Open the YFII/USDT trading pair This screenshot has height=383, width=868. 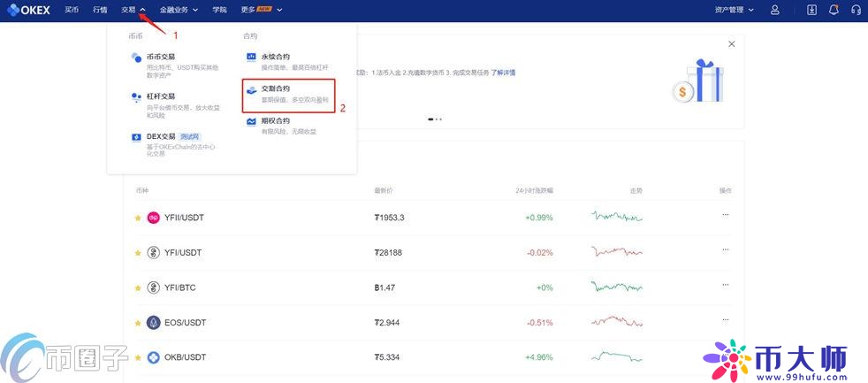click(x=185, y=218)
